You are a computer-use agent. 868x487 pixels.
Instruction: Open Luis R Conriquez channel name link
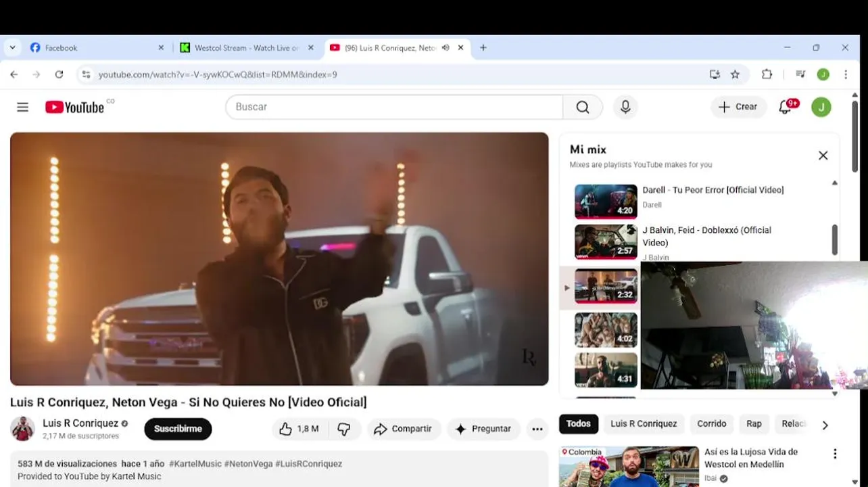pyautogui.click(x=80, y=423)
